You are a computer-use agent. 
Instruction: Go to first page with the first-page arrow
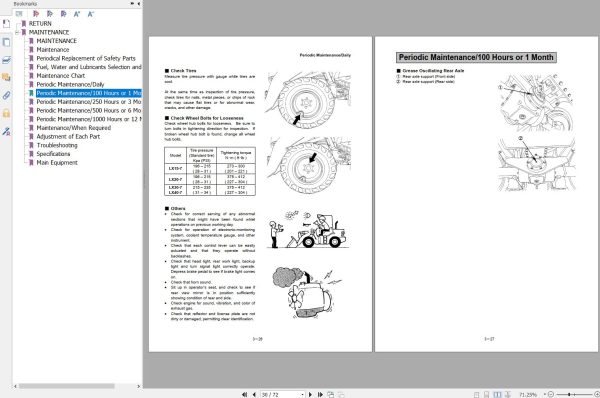[x=244, y=395]
